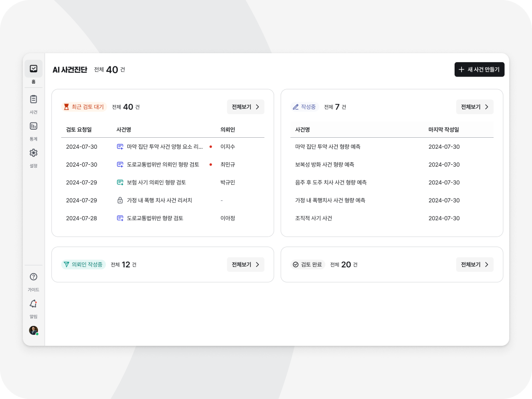Click the 작성중 pencil badge icon

tap(296, 107)
